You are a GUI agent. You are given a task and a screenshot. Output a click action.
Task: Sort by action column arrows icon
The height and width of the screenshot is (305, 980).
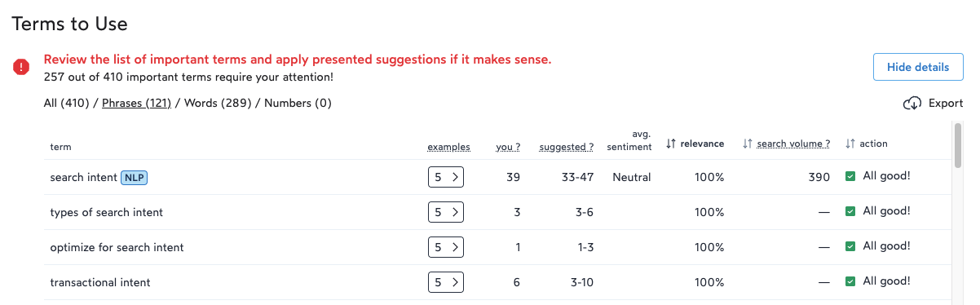point(850,144)
